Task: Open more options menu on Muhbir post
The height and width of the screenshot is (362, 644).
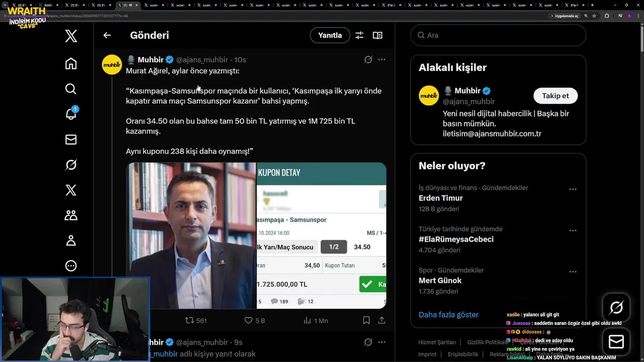Action: tap(382, 59)
